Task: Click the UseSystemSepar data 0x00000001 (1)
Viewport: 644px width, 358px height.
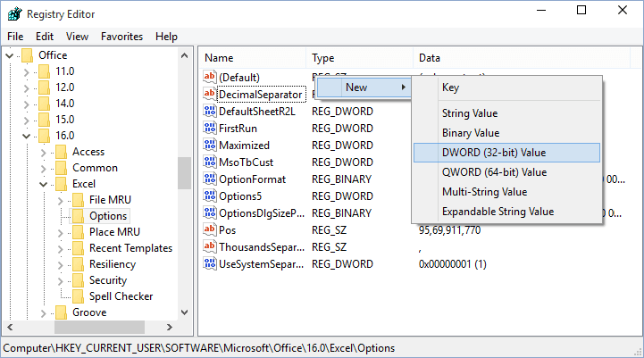Action: [453, 263]
